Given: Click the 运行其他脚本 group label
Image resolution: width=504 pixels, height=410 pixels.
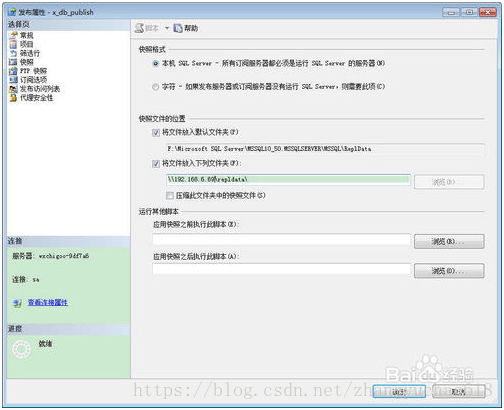Looking at the screenshot, I should coord(159,212).
